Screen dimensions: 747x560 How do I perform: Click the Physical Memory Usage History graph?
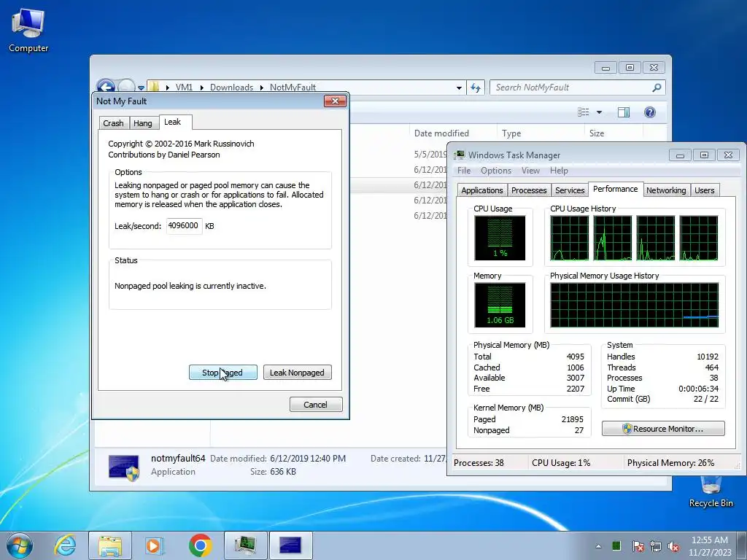pos(634,306)
